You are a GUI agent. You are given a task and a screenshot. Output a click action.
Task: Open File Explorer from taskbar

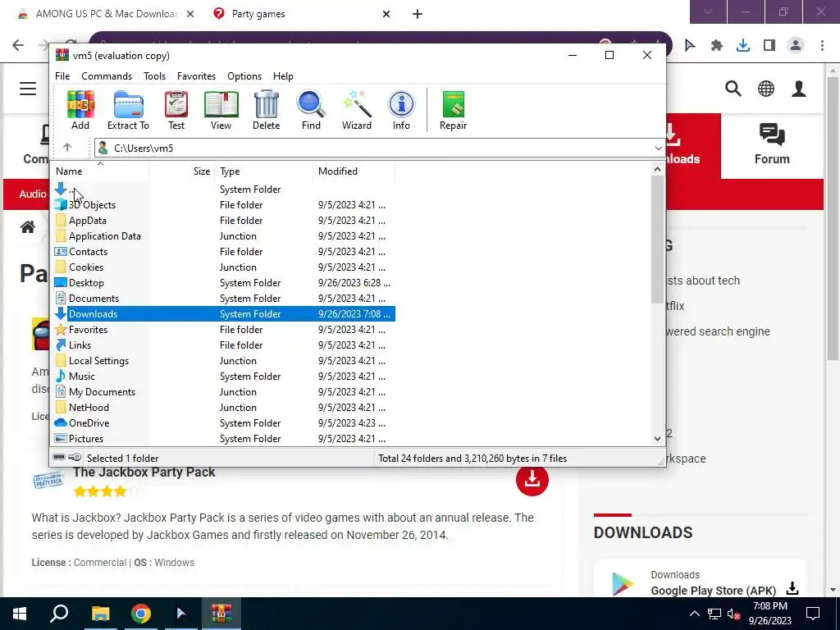[x=100, y=614]
